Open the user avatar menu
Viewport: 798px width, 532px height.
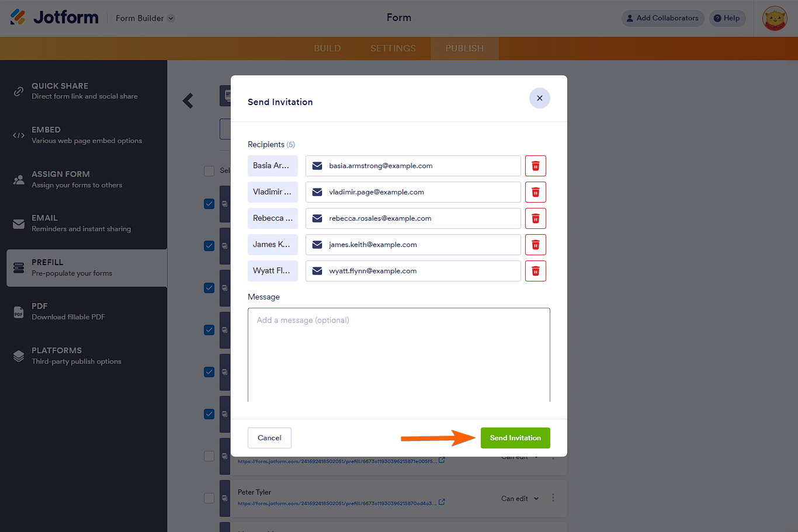775,18
